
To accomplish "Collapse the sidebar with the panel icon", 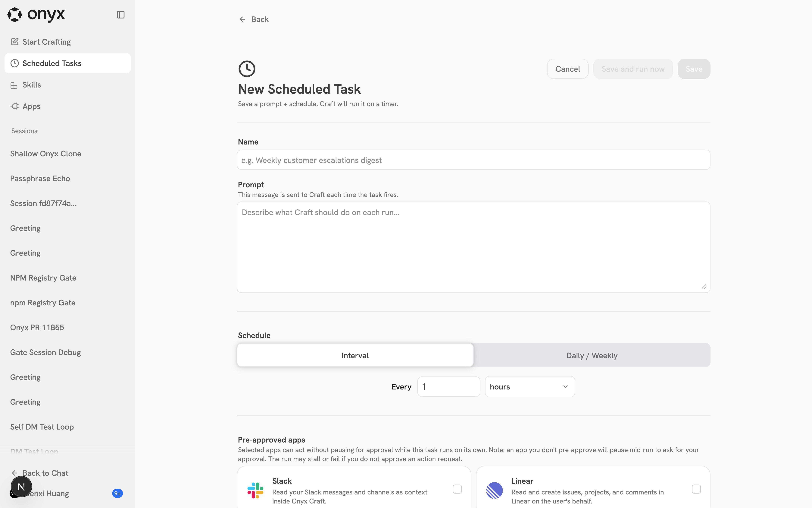I will tap(120, 14).
